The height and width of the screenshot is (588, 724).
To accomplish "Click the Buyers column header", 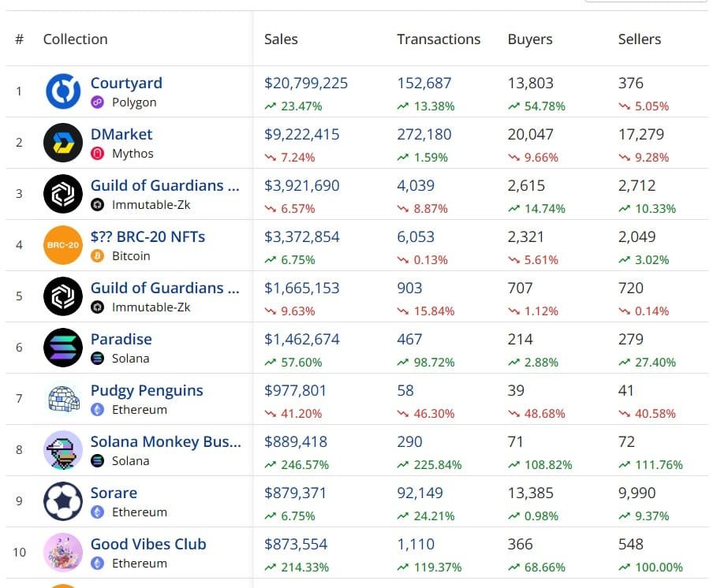I will coord(530,39).
